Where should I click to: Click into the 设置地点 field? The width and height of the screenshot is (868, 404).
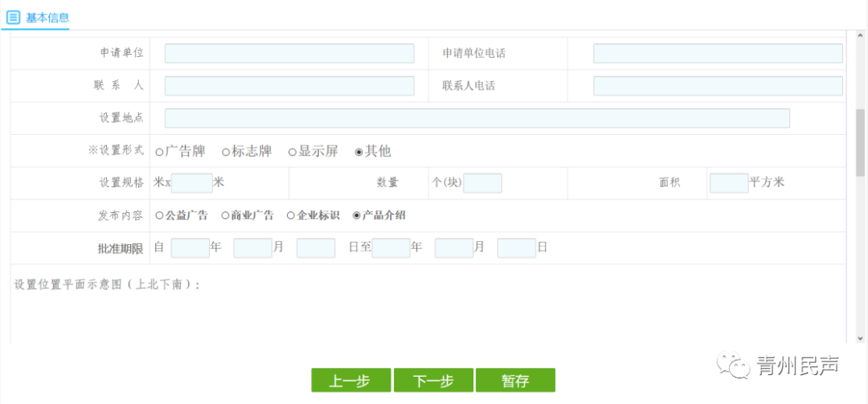tap(477, 118)
